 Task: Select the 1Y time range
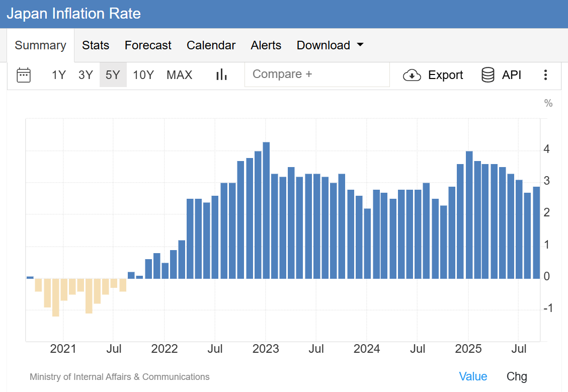[59, 75]
